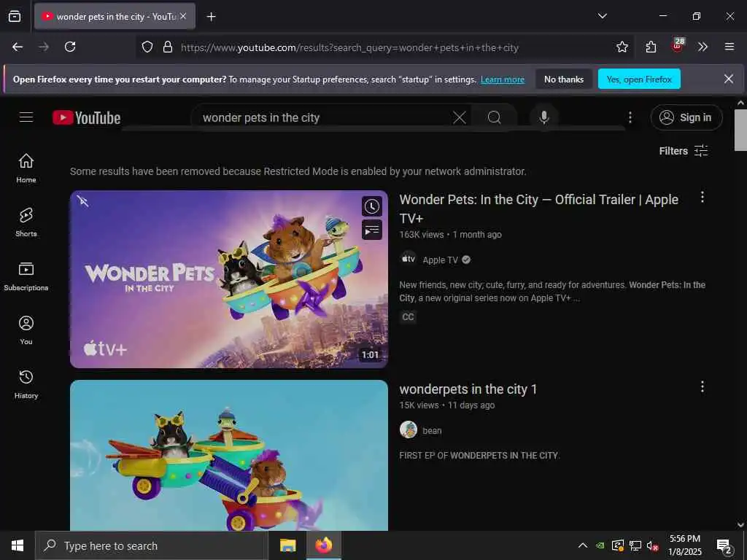The height and width of the screenshot is (560, 747).
Task: Click No thanks in the Firefox notification
Action: [564, 79]
